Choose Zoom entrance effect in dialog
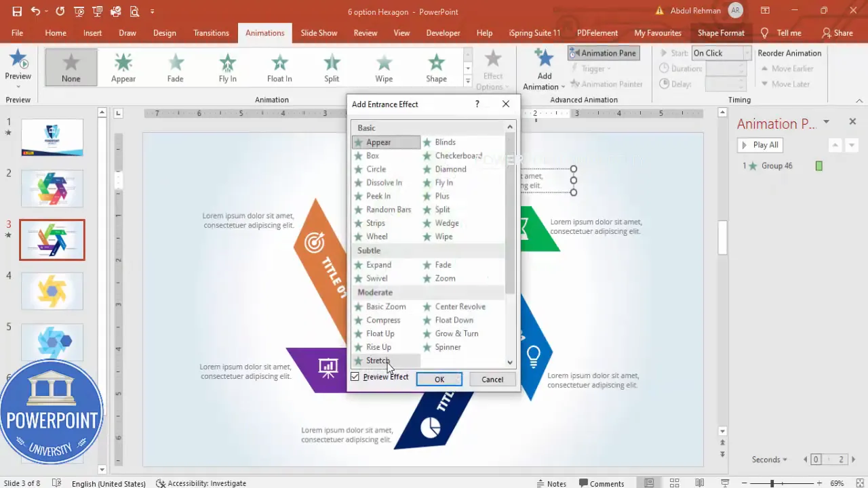Screen dimensions: 868x488 [445, 279]
